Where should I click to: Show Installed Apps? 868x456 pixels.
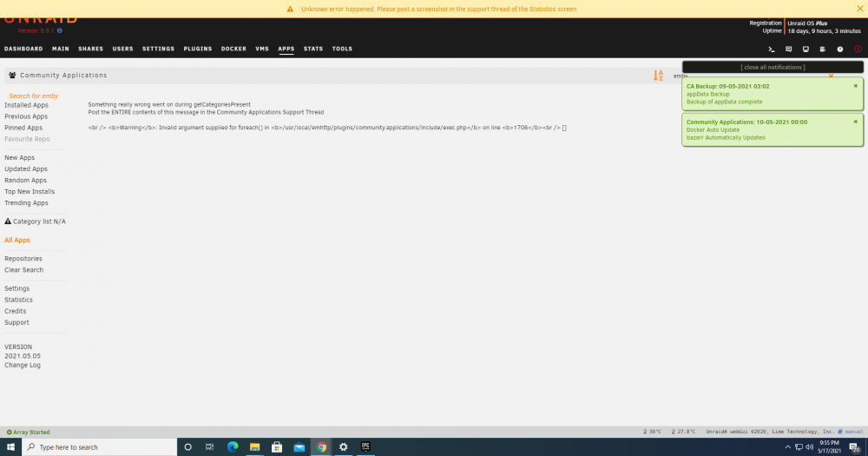click(x=26, y=105)
